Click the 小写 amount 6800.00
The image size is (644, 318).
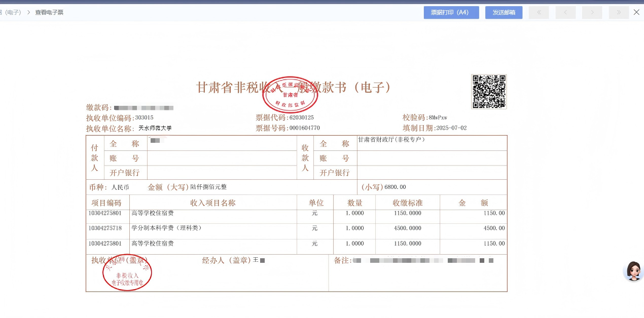pyautogui.click(x=395, y=187)
